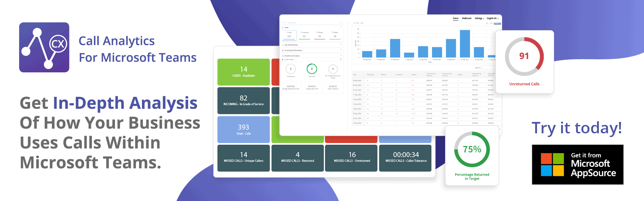Click the "Try it today!" text
The width and height of the screenshot is (644, 201).
(x=577, y=128)
